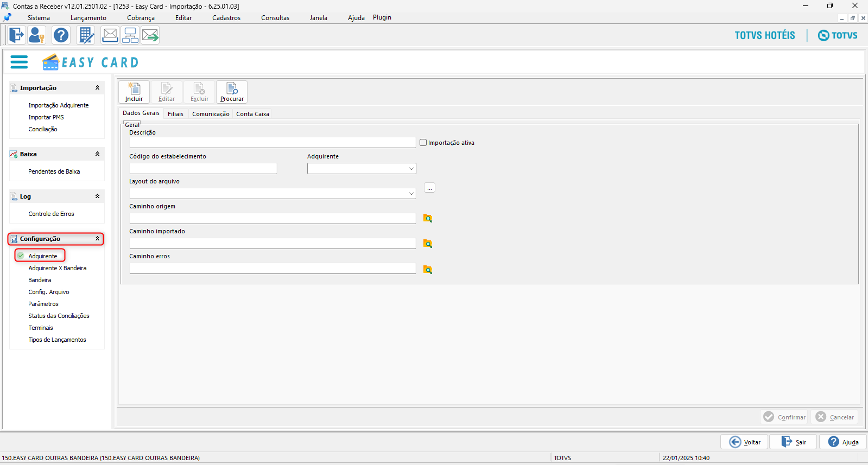Screen dimensions: 868x465
Task: Click Procurar to search records
Action: (232, 92)
